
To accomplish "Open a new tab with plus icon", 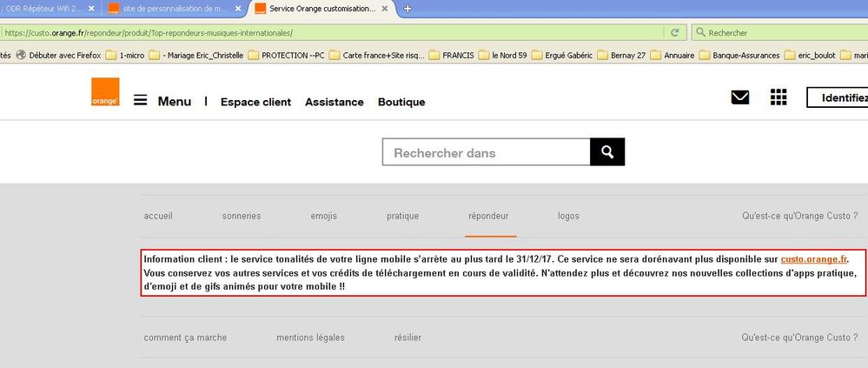I will click(408, 9).
